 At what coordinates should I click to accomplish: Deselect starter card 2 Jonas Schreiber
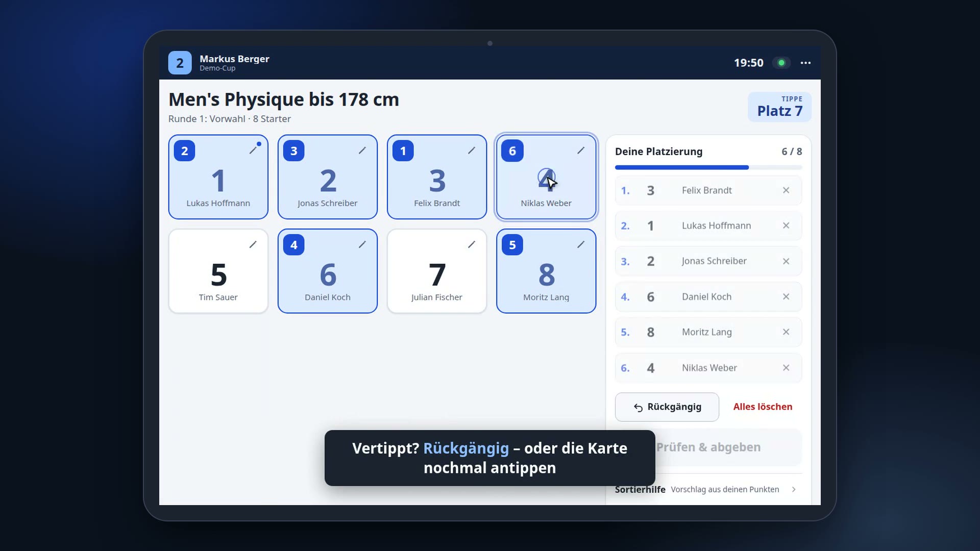click(328, 177)
